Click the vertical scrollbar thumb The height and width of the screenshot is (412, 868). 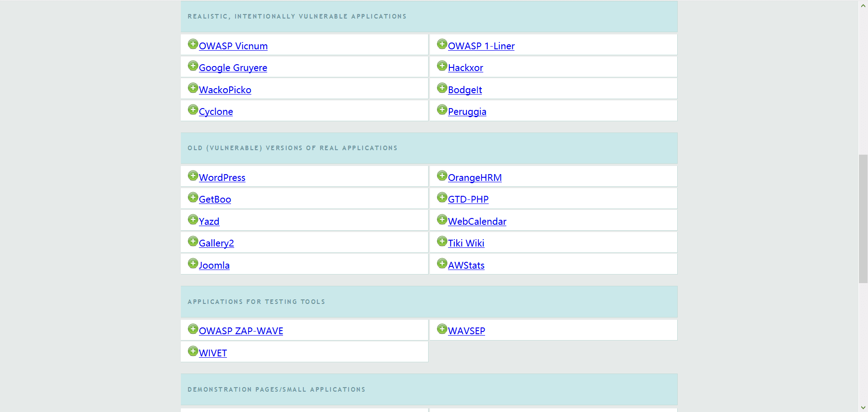coord(863,219)
